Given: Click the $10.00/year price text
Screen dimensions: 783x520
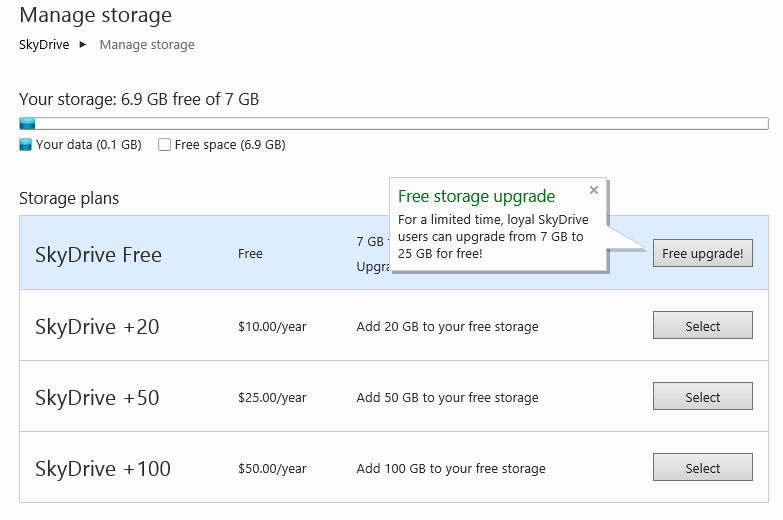Looking at the screenshot, I should [272, 327].
